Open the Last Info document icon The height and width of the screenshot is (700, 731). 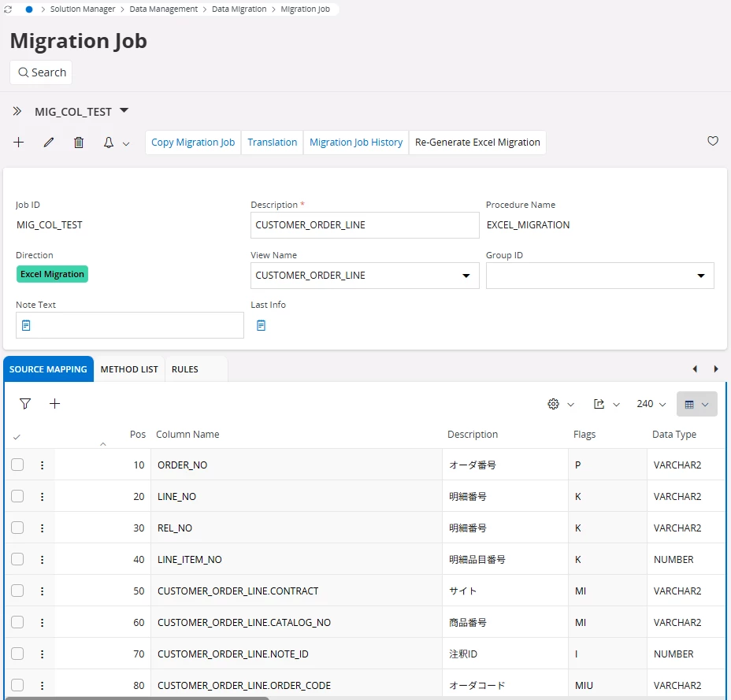pyautogui.click(x=261, y=325)
